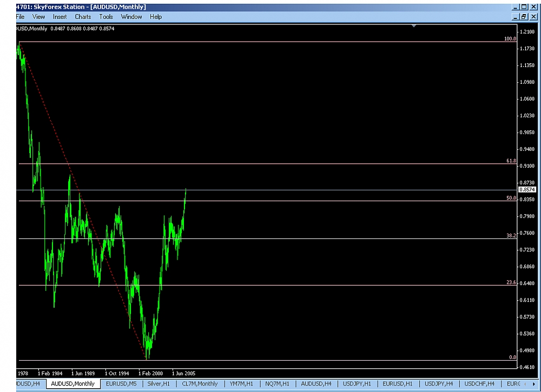Open the Window menu
The height and width of the screenshot is (392, 541).
[131, 17]
